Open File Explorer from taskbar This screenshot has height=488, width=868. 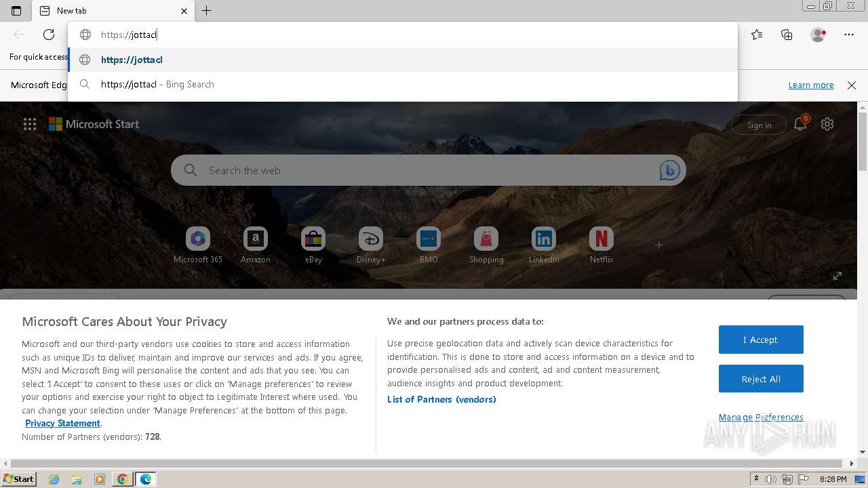click(77, 479)
